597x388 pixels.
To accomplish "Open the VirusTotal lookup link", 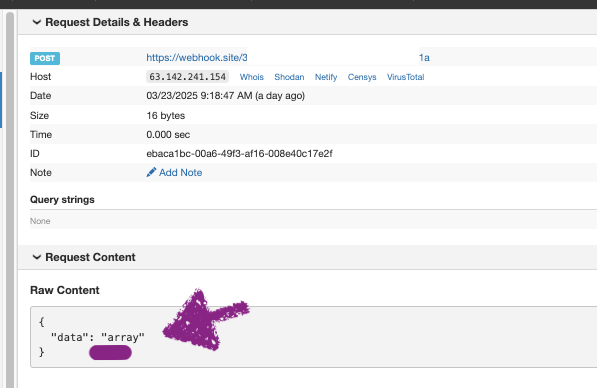I will pos(405,77).
